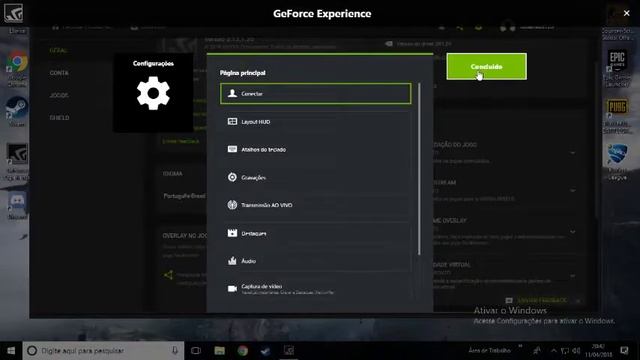This screenshot has height=360, width=640.
Task: Click the Layout HUD grid icon
Action: tap(232, 122)
